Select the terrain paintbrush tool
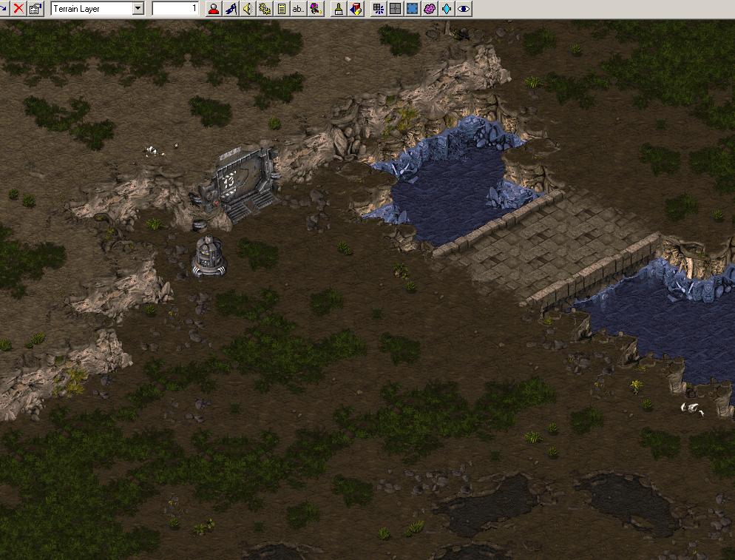 click(339, 9)
